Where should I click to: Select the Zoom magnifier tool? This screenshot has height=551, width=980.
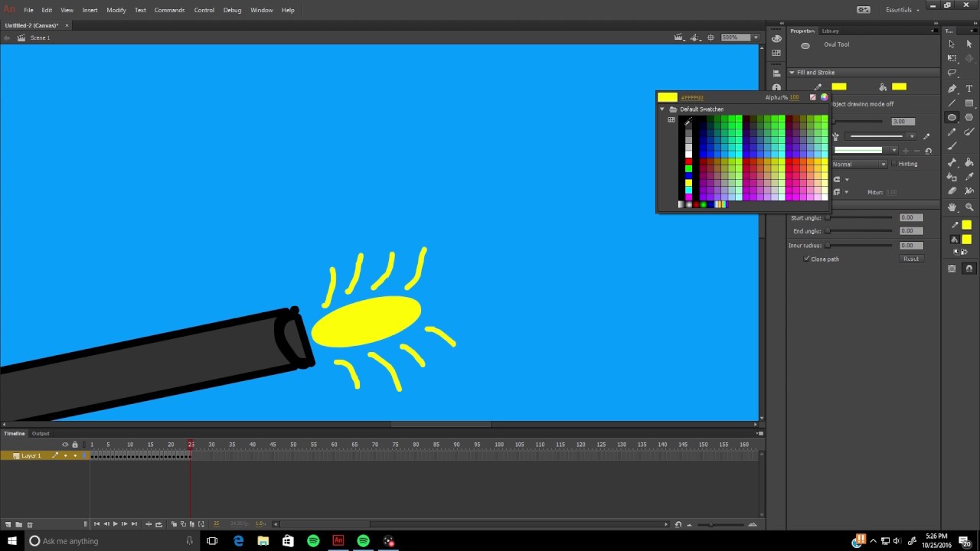click(x=969, y=207)
